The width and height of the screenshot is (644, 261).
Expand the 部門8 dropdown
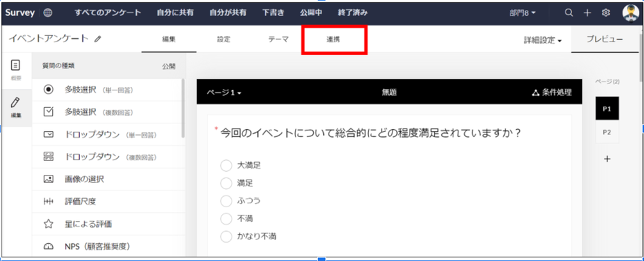pyautogui.click(x=522, y=12)
